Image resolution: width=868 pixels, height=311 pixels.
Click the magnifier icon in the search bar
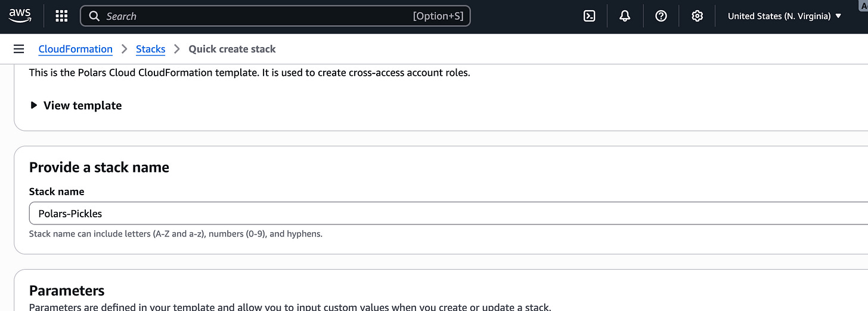[94, 16]
